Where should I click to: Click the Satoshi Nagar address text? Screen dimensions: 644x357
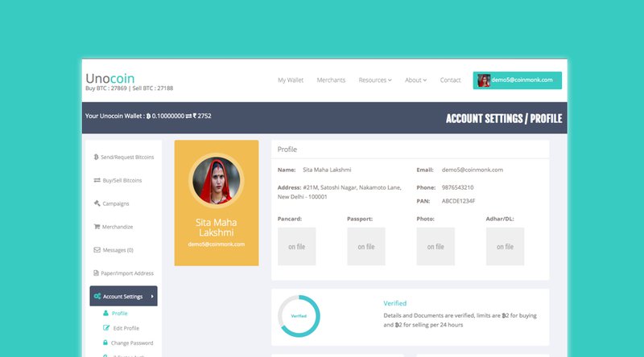[x=339, y=192]
